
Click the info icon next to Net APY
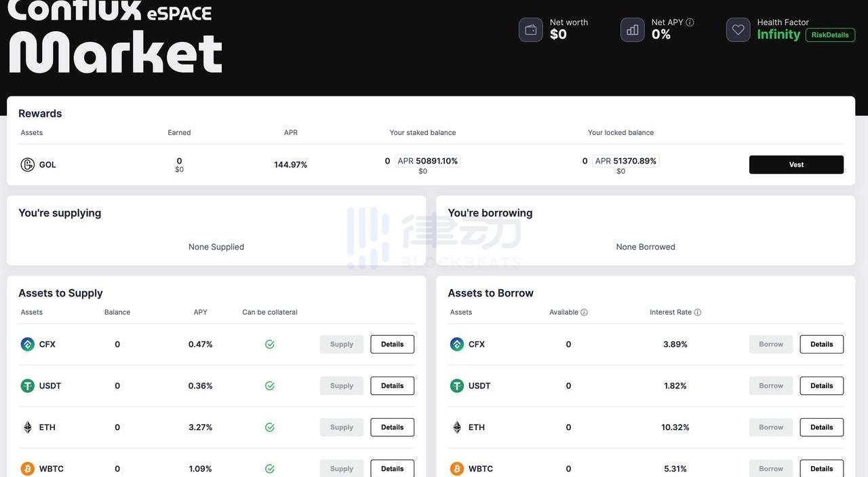(690, 22)
